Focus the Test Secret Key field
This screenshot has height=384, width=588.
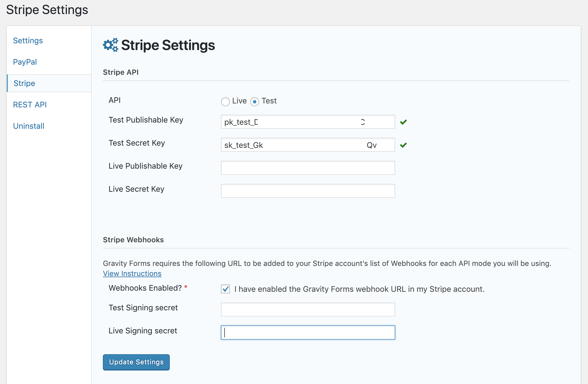(x=308, y=145)
